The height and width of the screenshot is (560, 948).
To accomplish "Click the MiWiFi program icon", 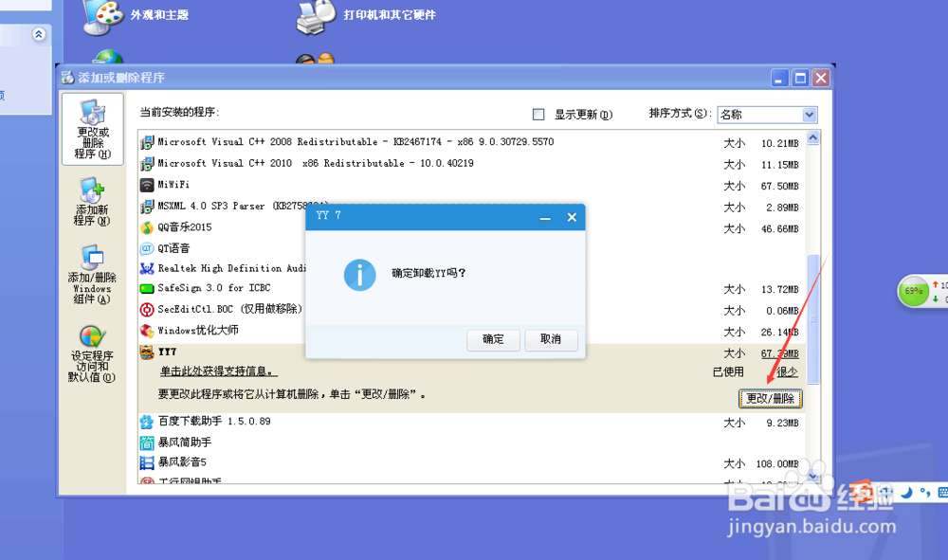I will pyautogui.click(x=147, y=185).
